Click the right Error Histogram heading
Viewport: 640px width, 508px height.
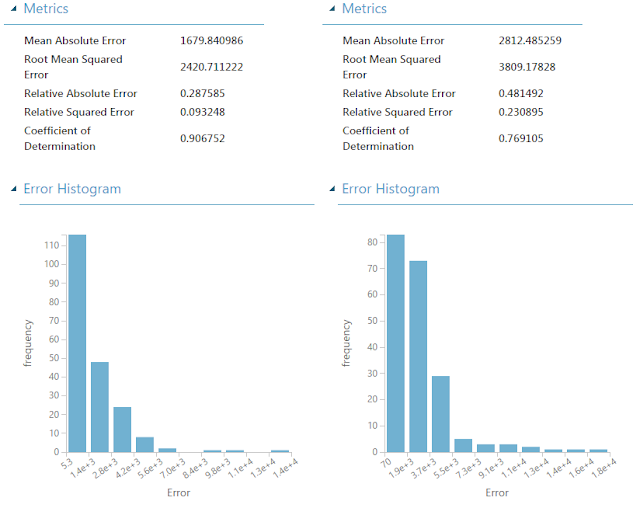tap(391, 189)
